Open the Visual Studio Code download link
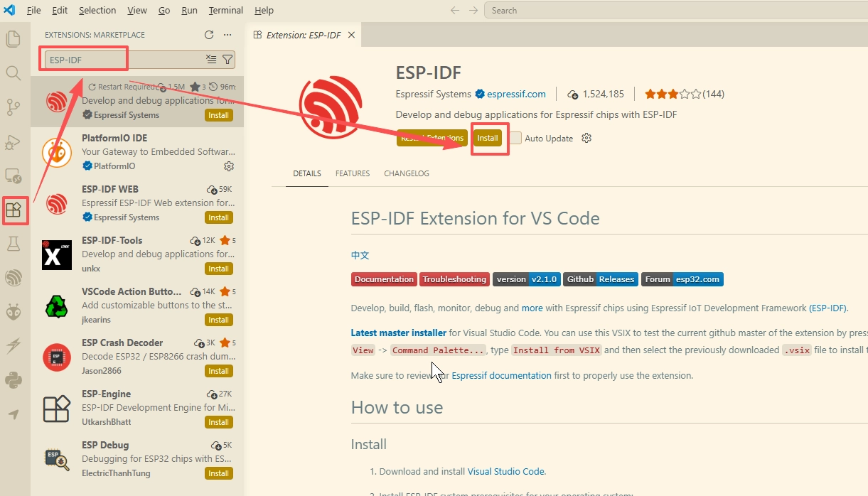The height and width of the screenshot is (496, 868). coord(505,471)
